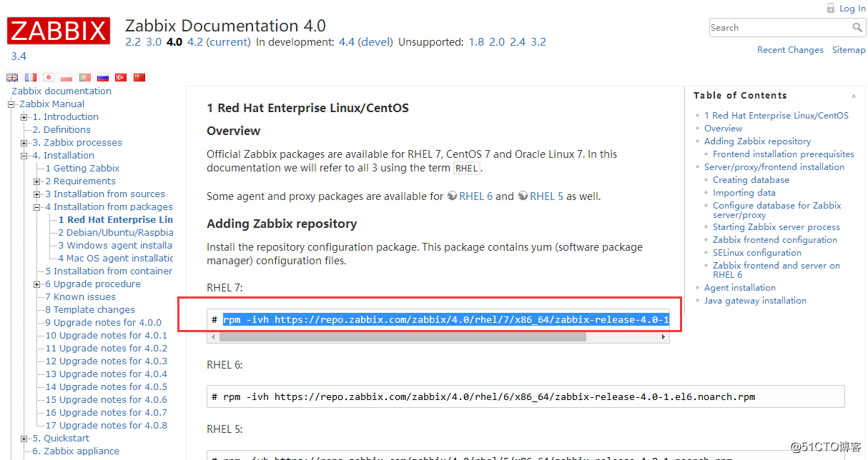Select the Polish flag language
The height and width of the screenshot is (460, 868).
[x=66, y=77]
